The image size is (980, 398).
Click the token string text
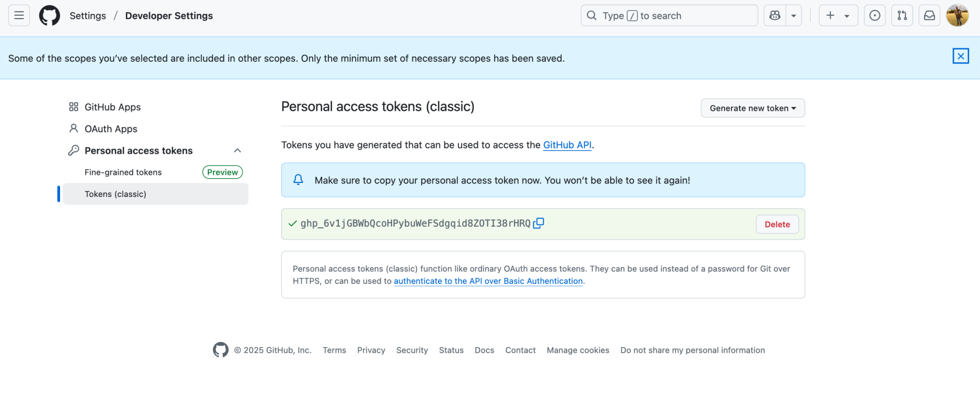[415, 223]
